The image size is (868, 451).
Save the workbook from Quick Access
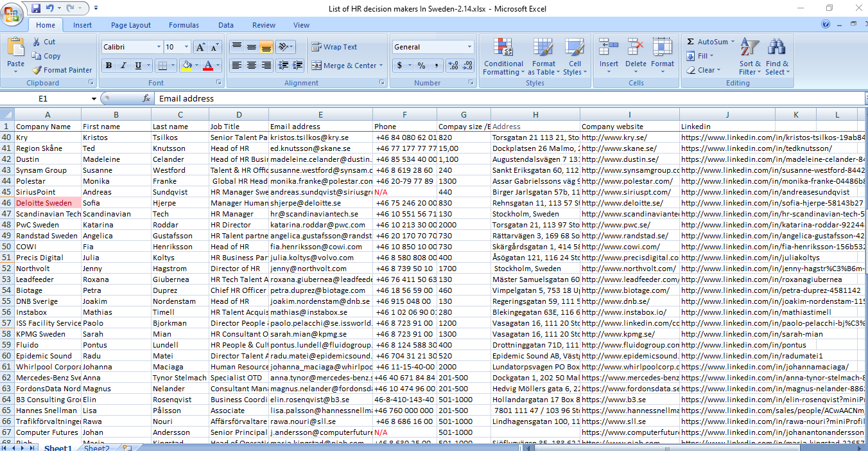click(x=36, y=8)
